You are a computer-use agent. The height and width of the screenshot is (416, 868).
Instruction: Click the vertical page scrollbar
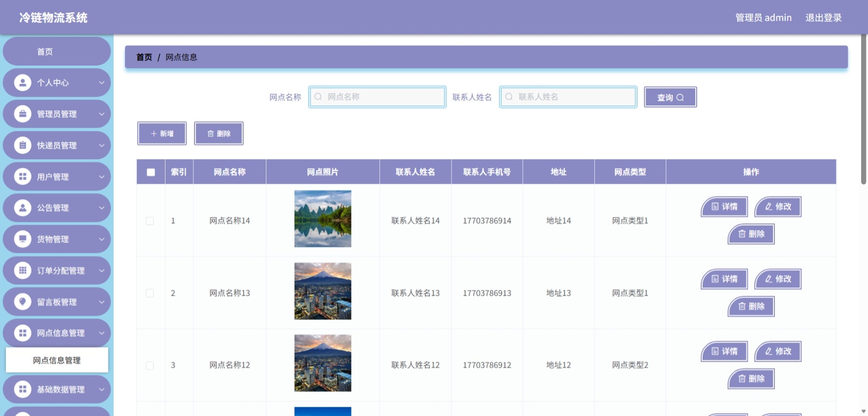[863, 109]
